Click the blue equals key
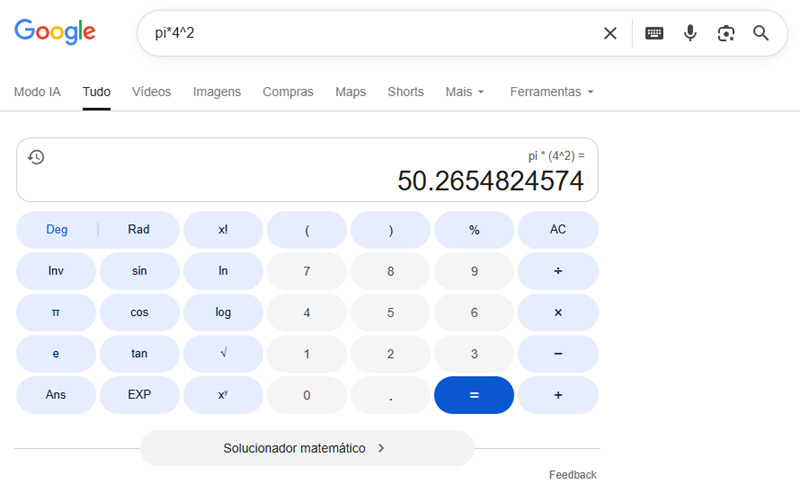The width and height of the screenshot is (800, 484). click(x=474, y=395)
